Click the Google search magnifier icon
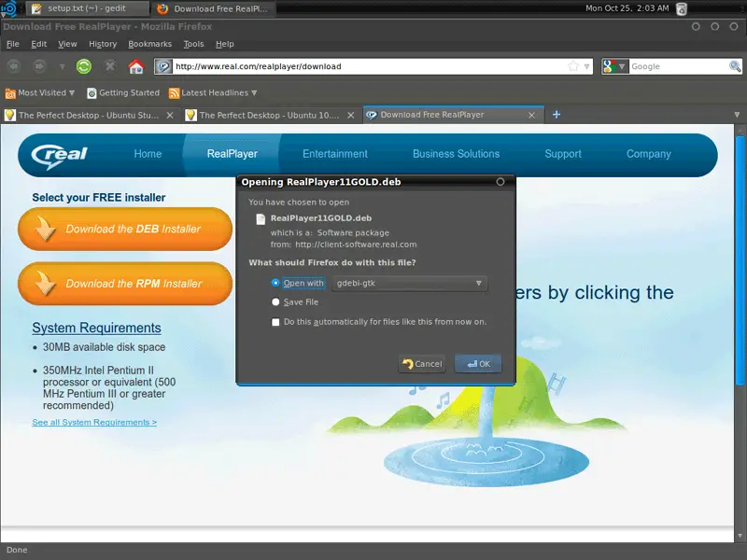Screen dimensions: 747x560 [x=735, y=66]
